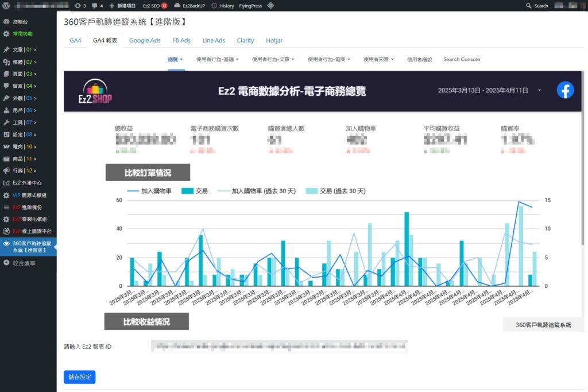588x392 pixels.
Task: Click the Facebook icon in report header
Action: [x=565, y=90]
